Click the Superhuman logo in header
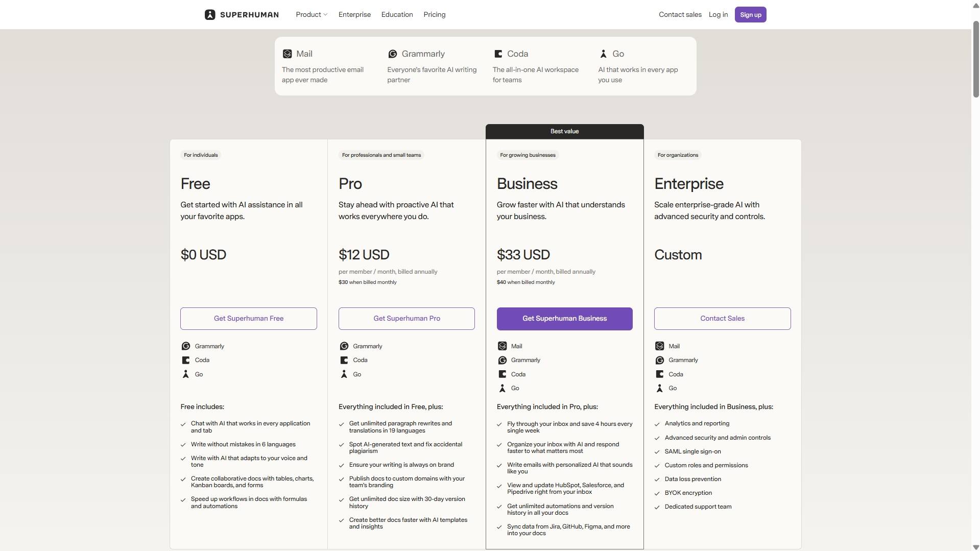This screenshot has width=980, height=551. pyautogui.click(x=242, y=15)
